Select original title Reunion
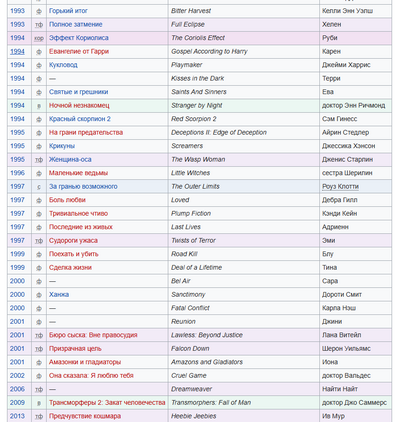Image resolution: width=400 pixels, height=422 pixels. pos(183,321)
